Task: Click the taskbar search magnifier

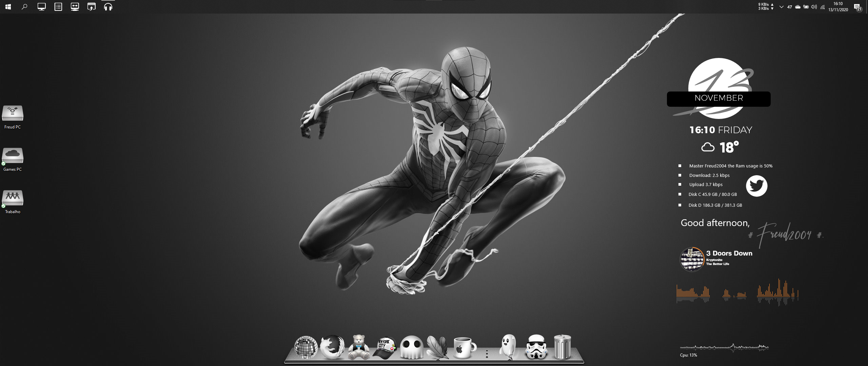Action: click(x=24, y=7)
